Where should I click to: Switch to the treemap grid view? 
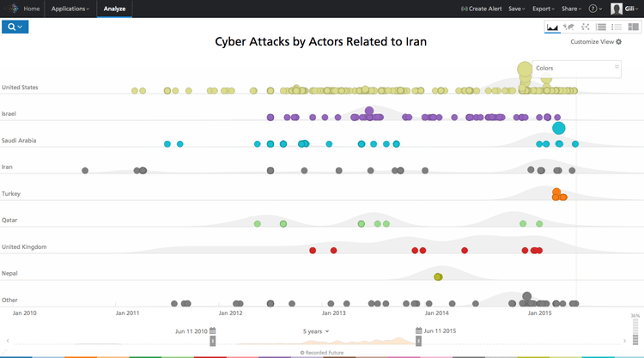tap(633, 27)
